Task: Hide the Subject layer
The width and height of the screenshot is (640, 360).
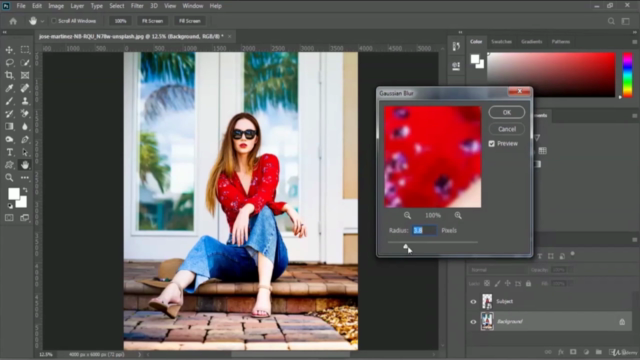Action: (x=473, y=302)
